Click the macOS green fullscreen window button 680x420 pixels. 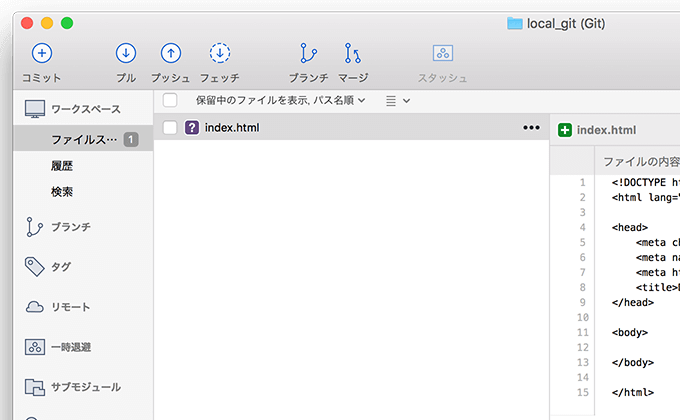67,23
